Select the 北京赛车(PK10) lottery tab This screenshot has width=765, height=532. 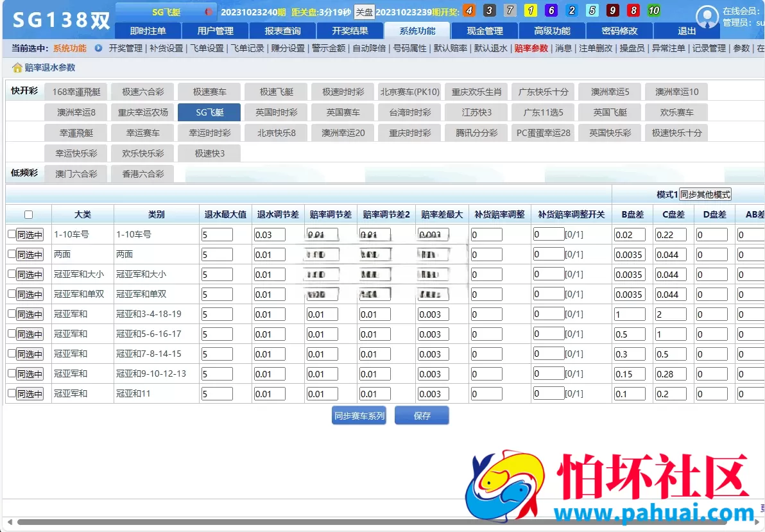point(410,92)
